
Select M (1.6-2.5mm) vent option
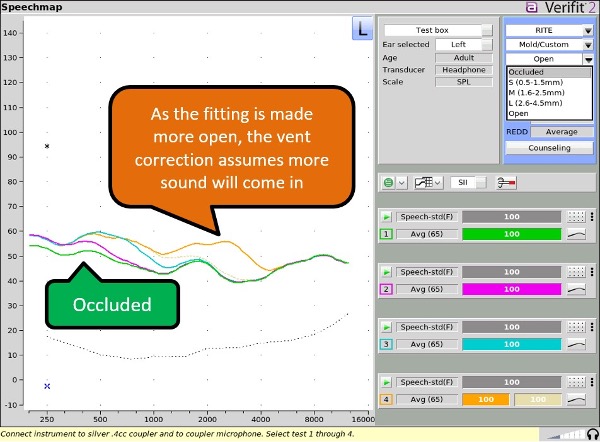549,93
